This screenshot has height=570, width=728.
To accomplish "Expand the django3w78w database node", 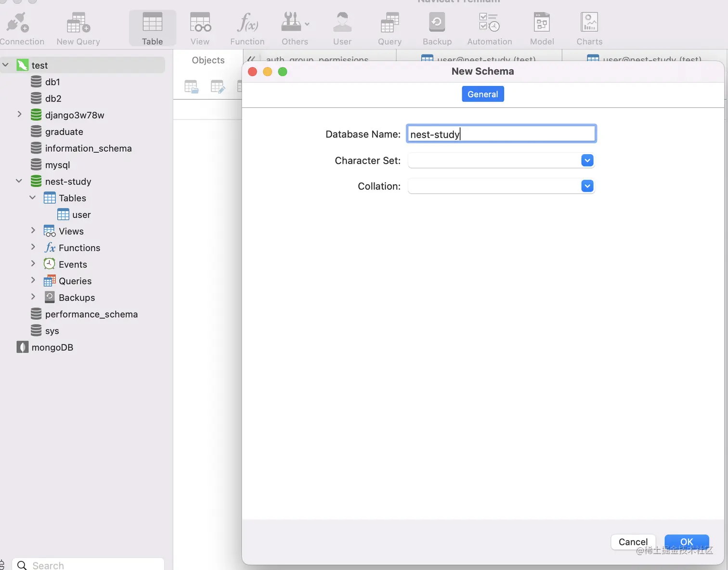I will (19, 114).
